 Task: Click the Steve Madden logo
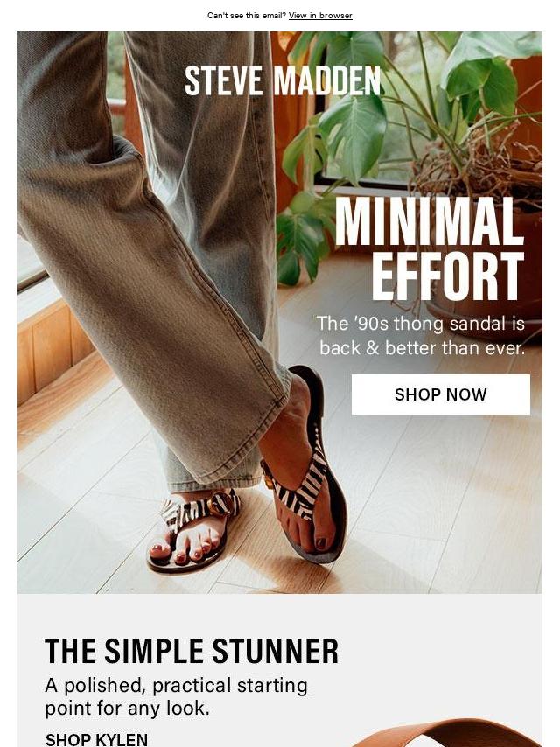point(282,80)
